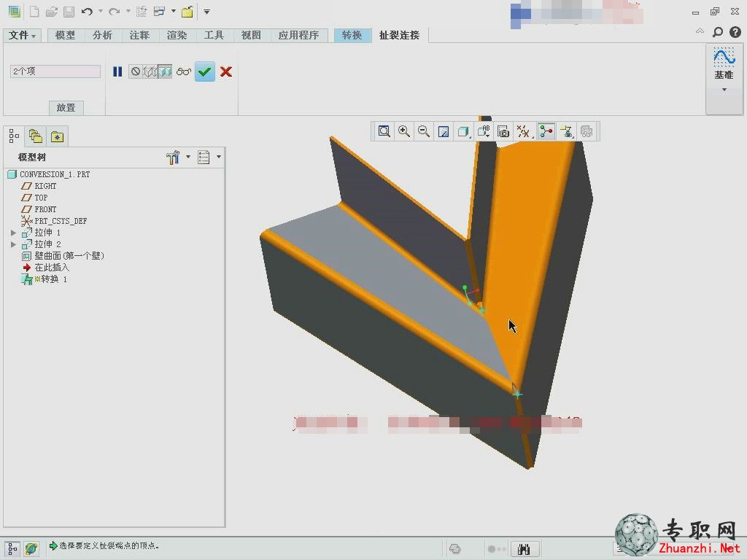Click the zoom out icon

[424, 131]
